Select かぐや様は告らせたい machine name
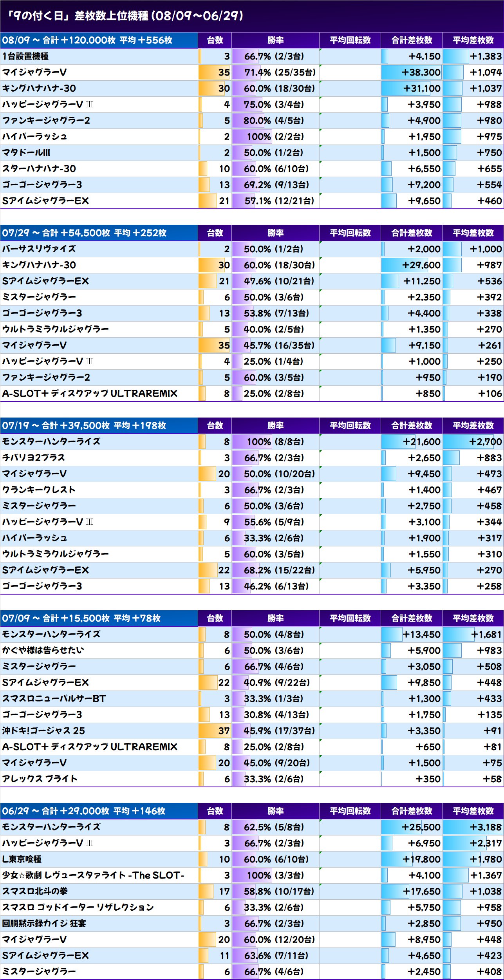504x980 pixels. (43, 651)
